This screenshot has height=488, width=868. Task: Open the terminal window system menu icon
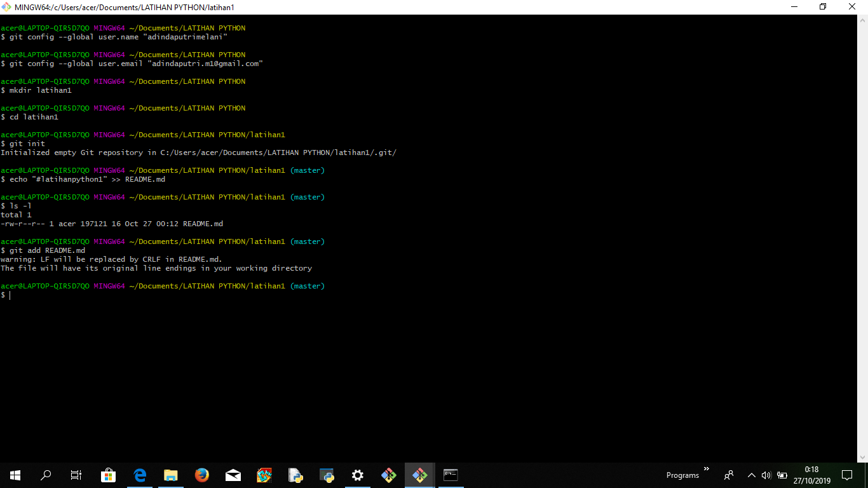[6, 7]
